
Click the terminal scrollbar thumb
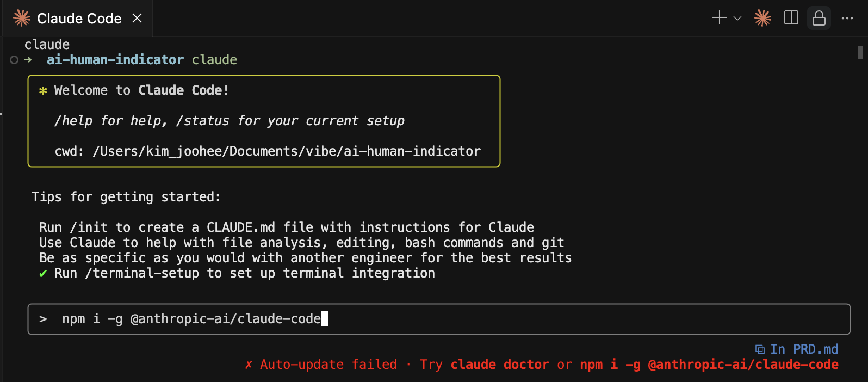pos(860,52)
